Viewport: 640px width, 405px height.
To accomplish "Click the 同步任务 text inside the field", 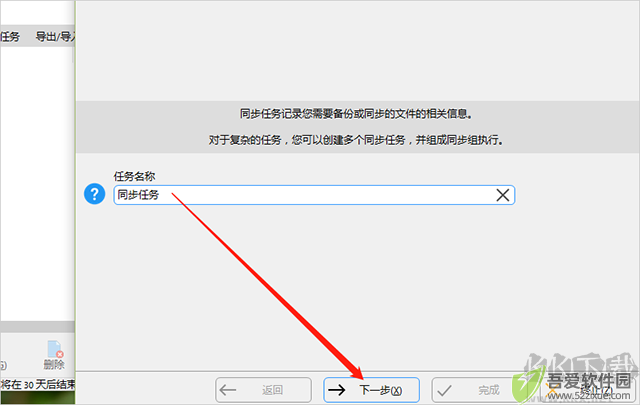I will [138, 195].
